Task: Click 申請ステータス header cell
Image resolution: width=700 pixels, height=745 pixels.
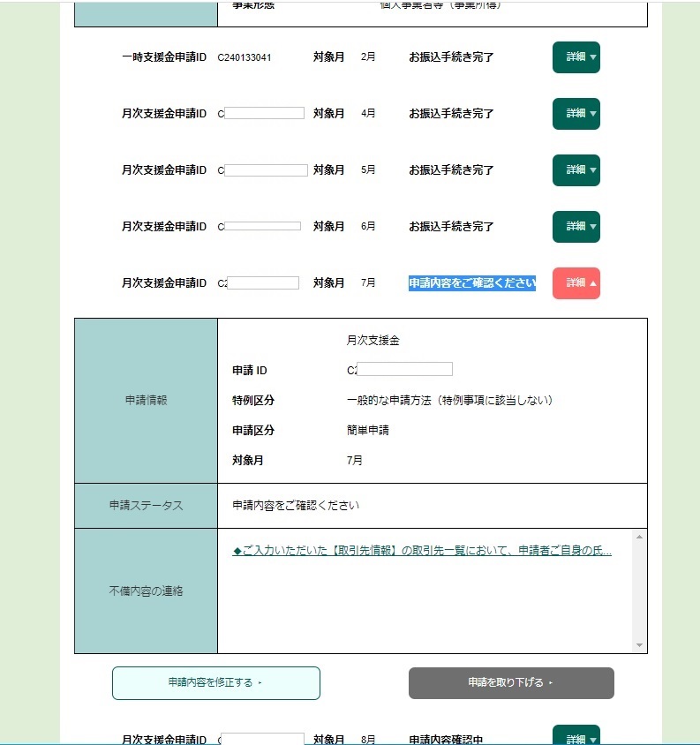Action: click(x=146, y=506)
